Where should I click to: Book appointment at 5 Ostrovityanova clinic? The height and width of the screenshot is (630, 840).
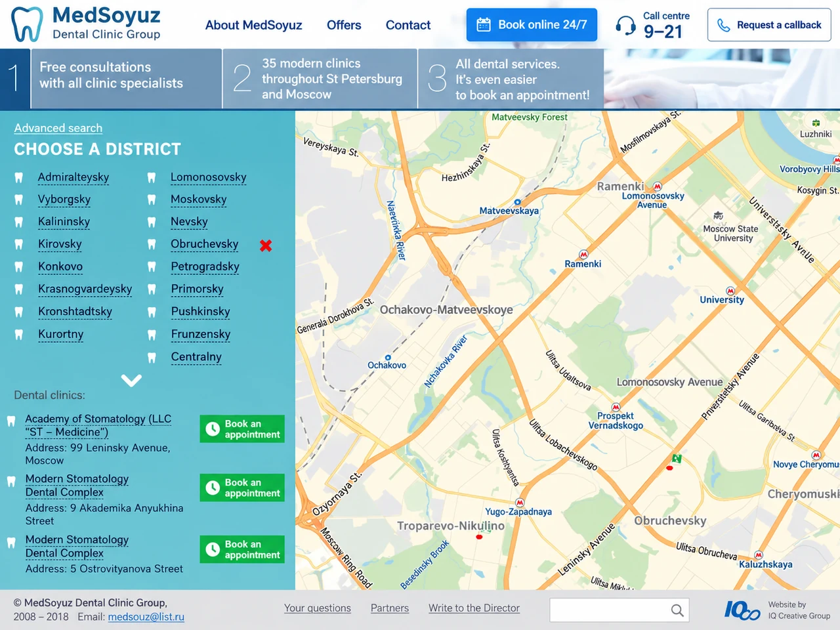pyautogui.click(x=242, y=549)
